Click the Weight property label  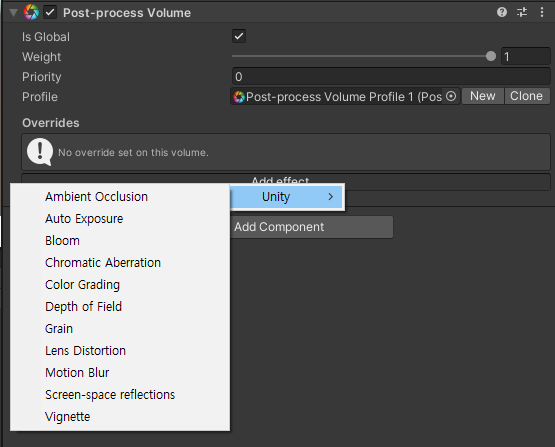pyautogui.click(x=41, y=57)
